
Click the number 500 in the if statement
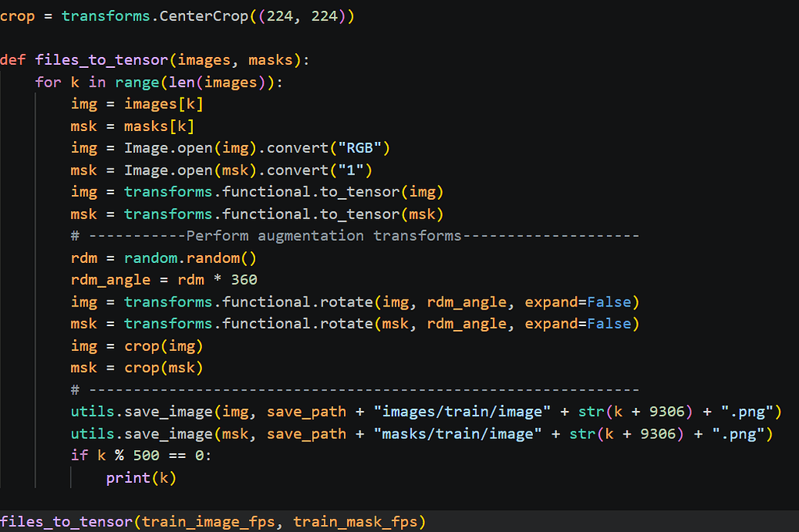click(x=146, y=456)
